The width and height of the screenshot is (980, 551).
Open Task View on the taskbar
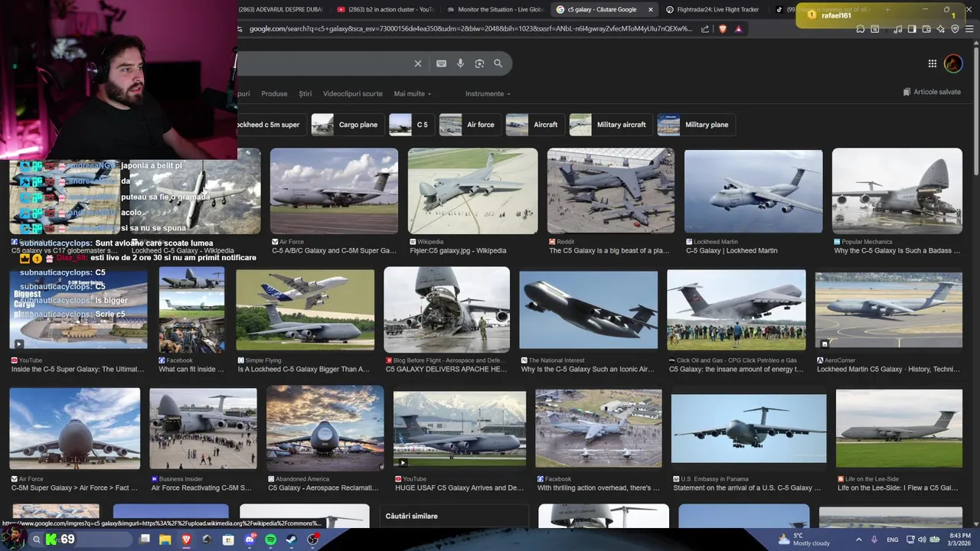pyautogui.click(x=144, y=540)
